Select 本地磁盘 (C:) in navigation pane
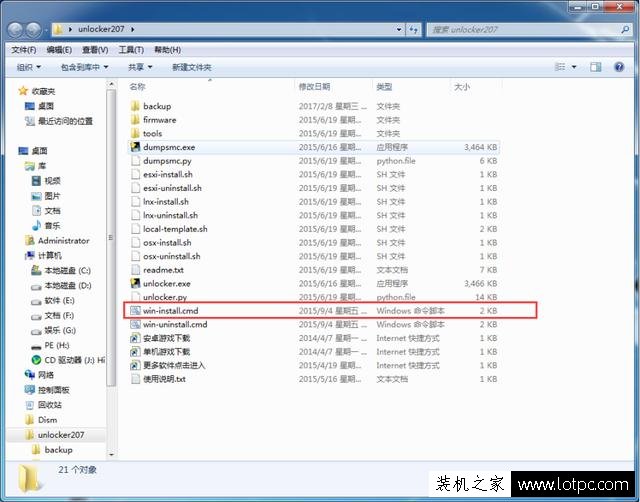 pyautogui.click(x=61, y=270)
